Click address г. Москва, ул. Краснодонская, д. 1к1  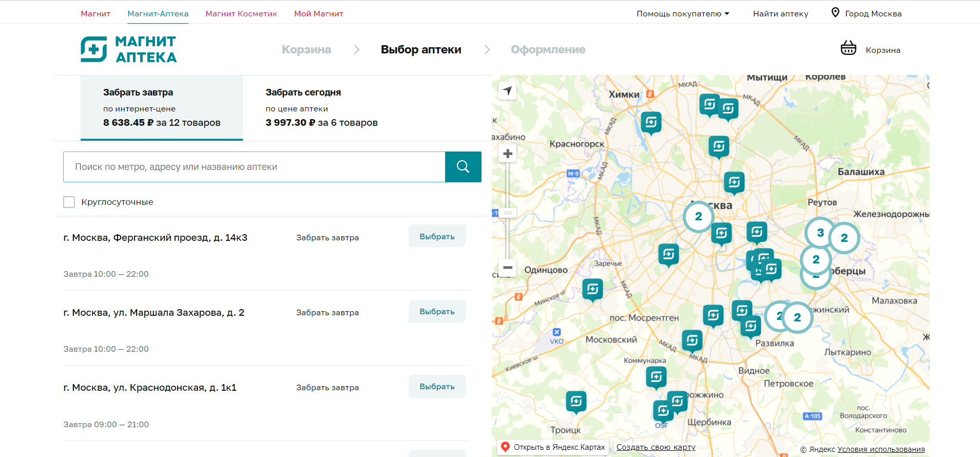coord(150,388)
